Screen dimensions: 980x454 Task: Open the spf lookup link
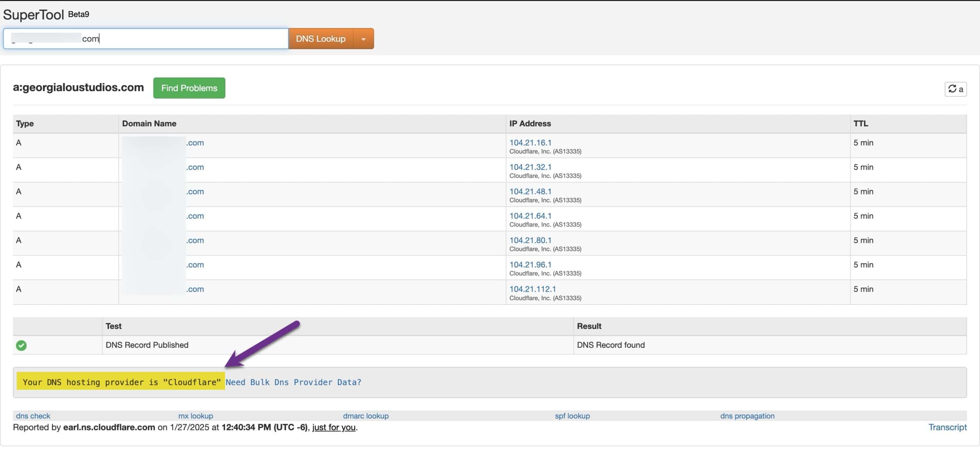pos(572,416)
